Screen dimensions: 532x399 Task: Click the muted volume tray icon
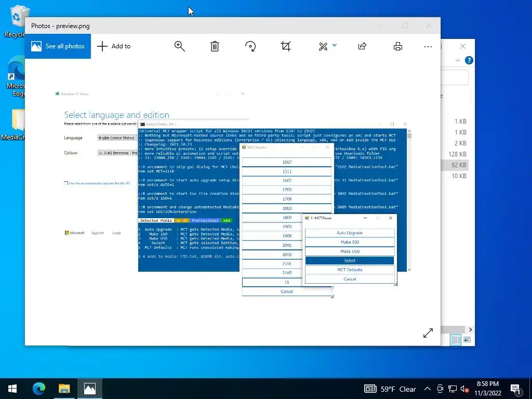pos(464,389)
